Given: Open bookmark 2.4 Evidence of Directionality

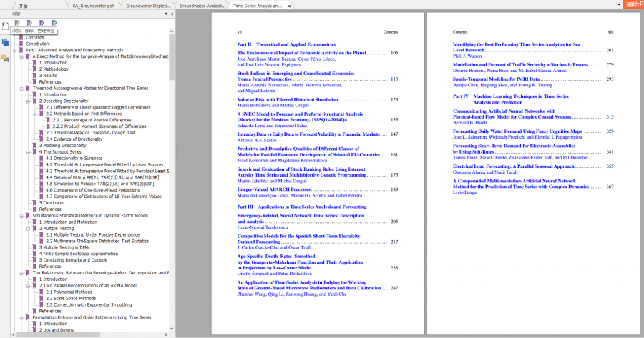Looking at the screenshot, I should [x=74, y=139].
